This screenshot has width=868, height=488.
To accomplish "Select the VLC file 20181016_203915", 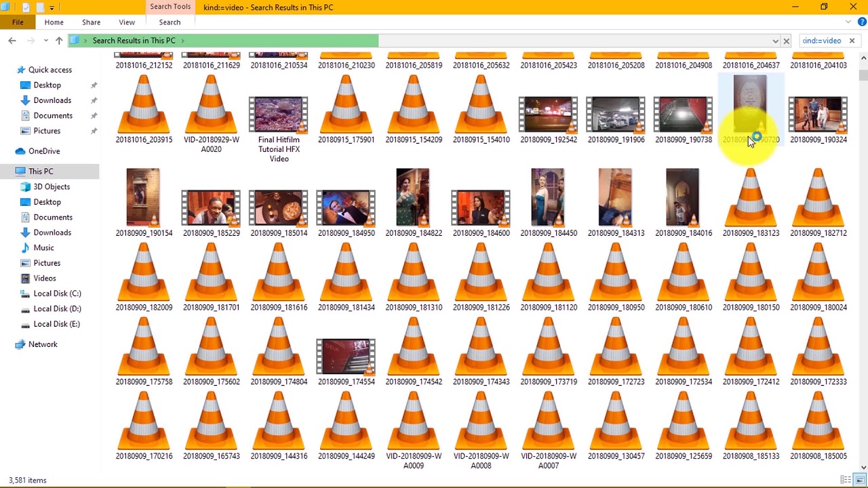I will (x=144, y=110).
